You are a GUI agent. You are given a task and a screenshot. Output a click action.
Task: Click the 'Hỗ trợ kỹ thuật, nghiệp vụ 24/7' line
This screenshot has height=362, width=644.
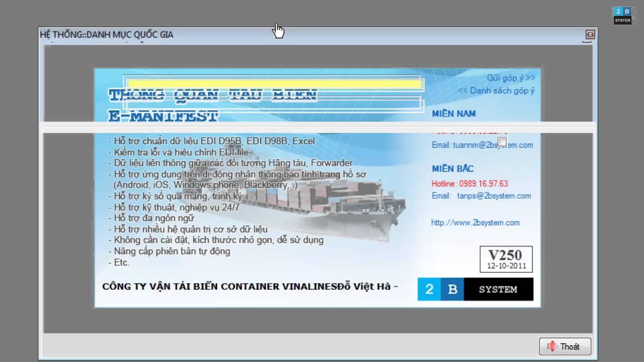click(x=174, y=207)
